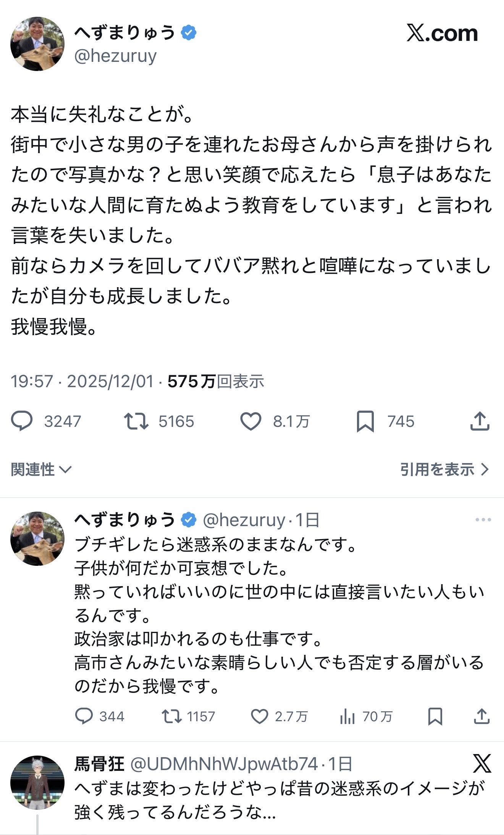Reply to the main post via comment icon
504x835 pixels.
[22, 421]
